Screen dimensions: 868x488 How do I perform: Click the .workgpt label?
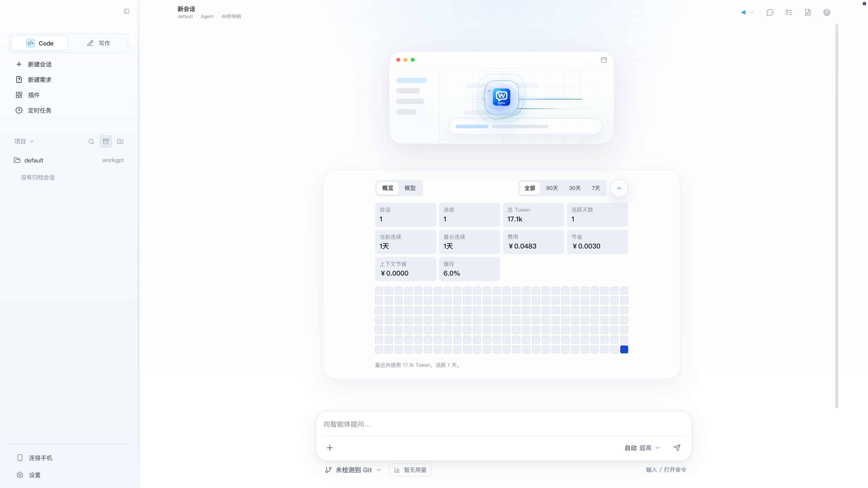[x=113, y=160]
